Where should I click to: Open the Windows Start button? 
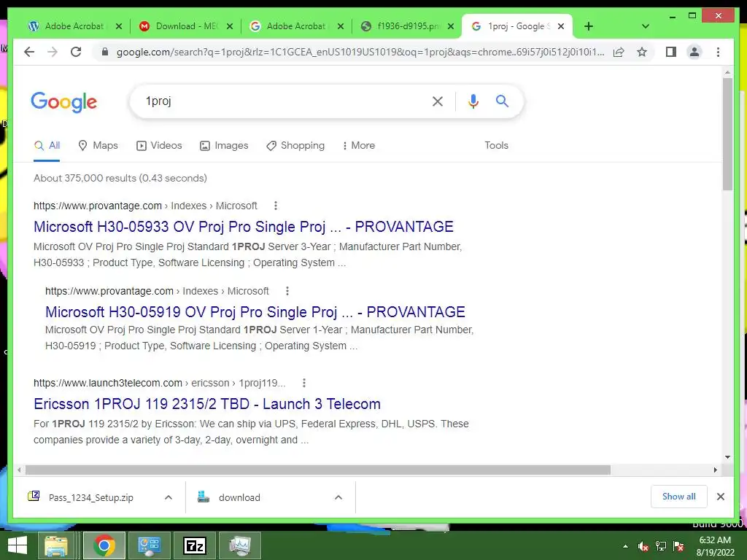pos(18,545)
